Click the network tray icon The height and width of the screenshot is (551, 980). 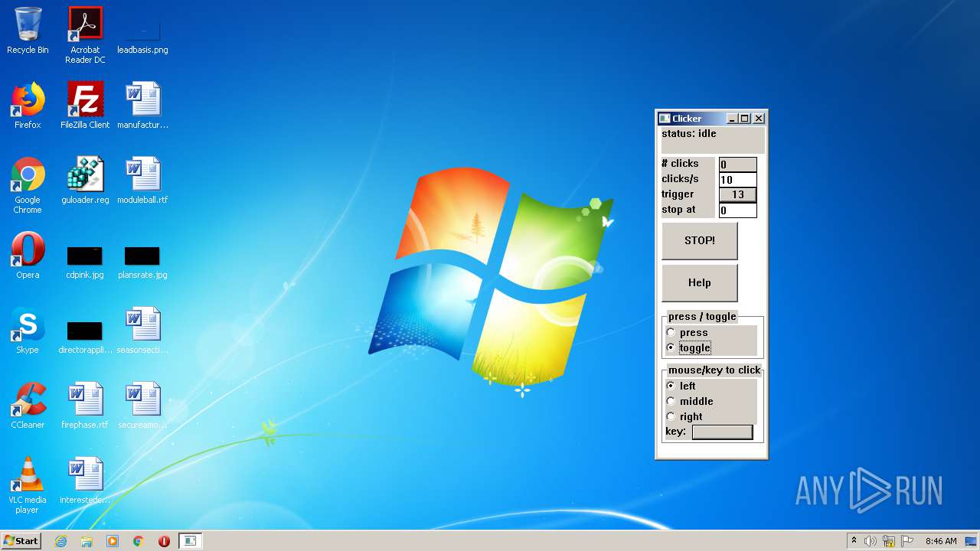coord(889,541)
